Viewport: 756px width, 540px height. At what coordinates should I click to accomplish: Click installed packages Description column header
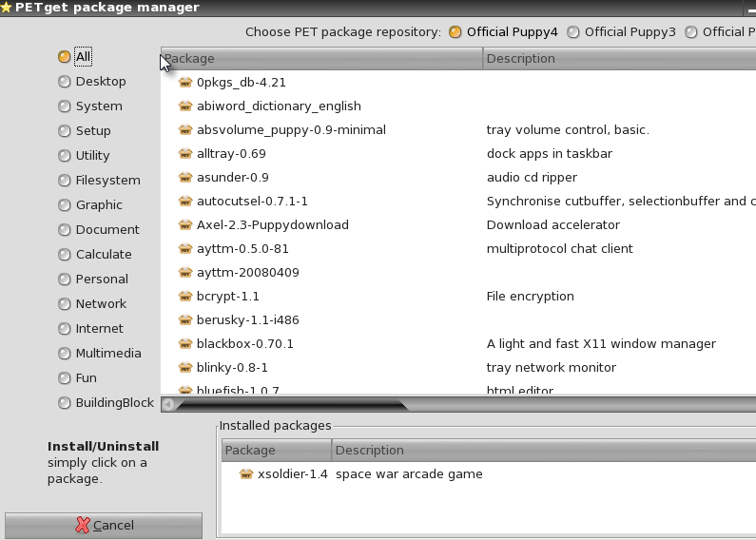tap(544, 451)
